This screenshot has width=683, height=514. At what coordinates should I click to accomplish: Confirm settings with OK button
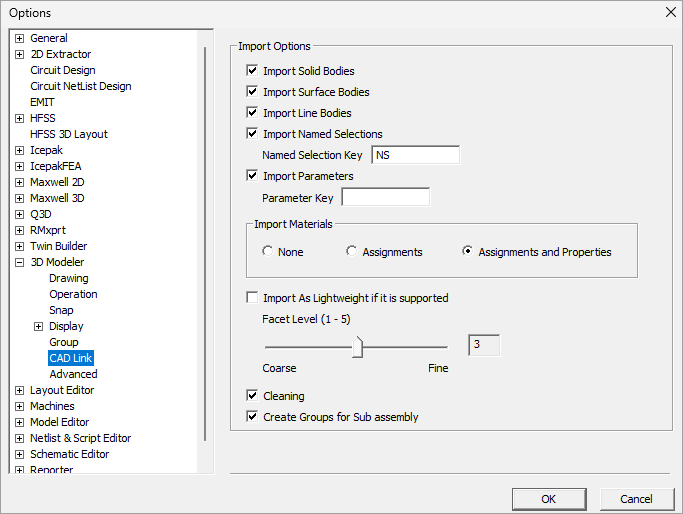click(549, 499)
